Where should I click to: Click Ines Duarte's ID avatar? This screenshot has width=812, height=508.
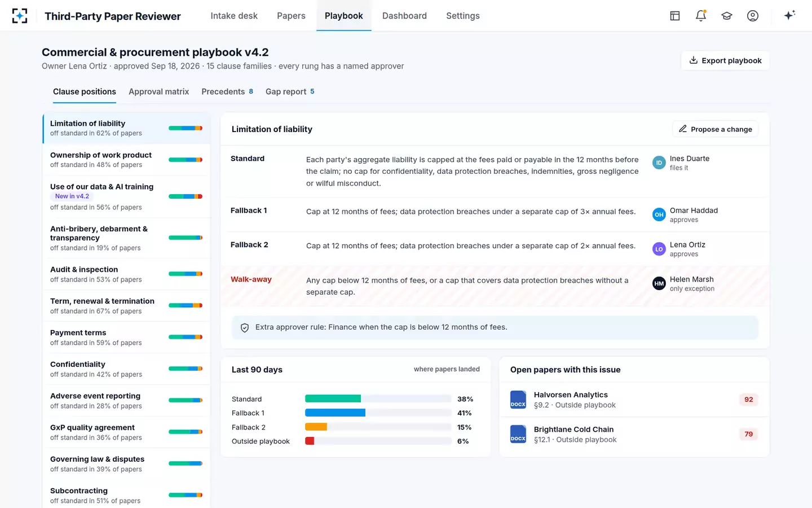click(x=659, y=163)
